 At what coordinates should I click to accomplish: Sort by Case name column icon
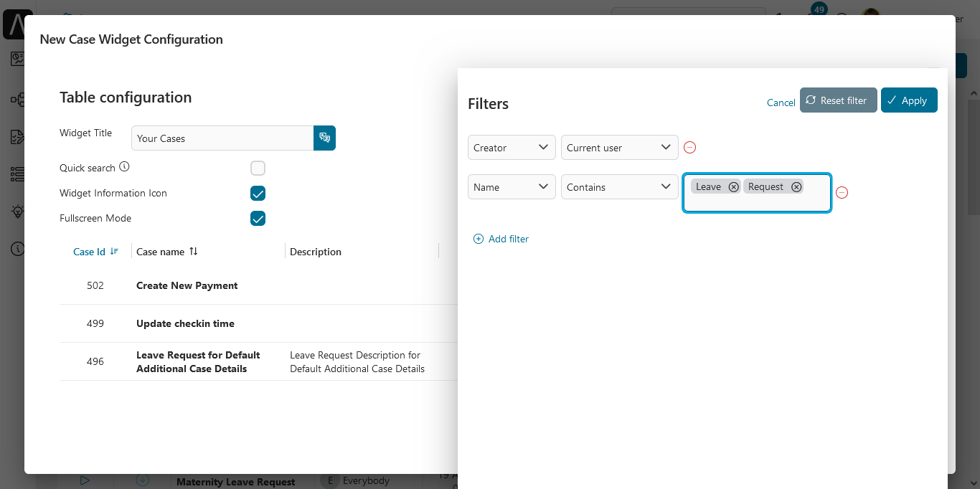194,252
